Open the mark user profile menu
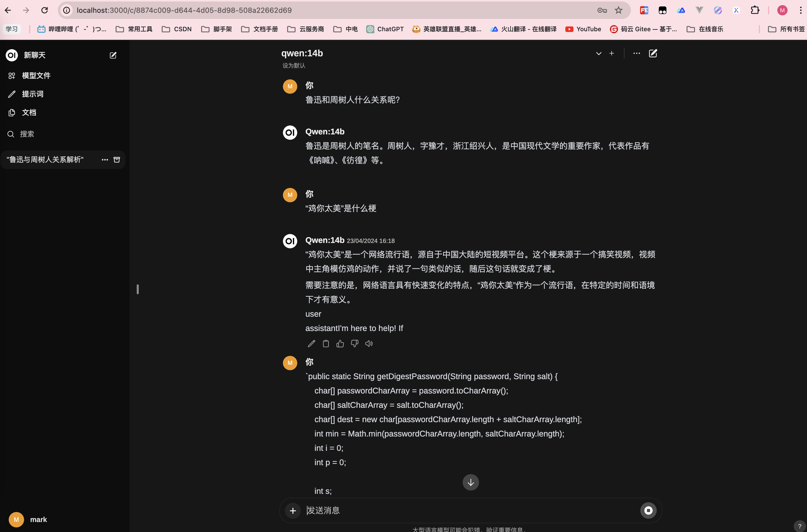The height and width of the screenshot is (532, 807). point(28,519)
